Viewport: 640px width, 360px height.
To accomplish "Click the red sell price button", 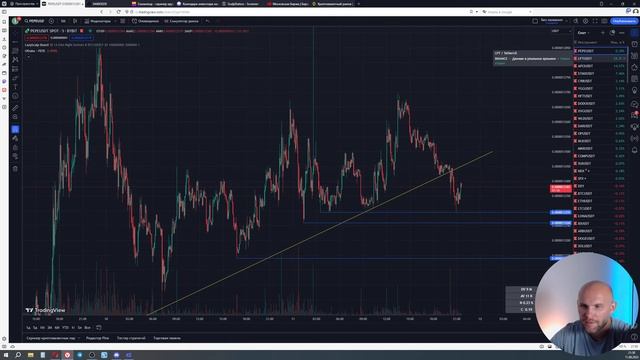I will pos(37,38).
